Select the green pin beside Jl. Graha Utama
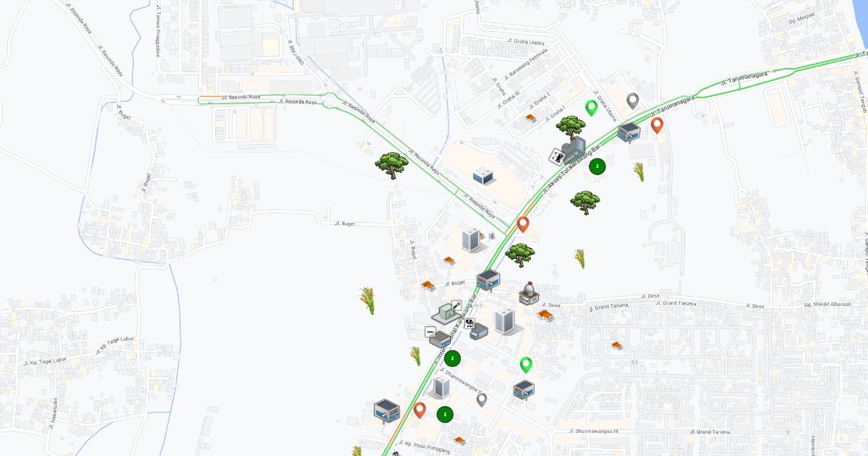868x456 pixels. coord(591,109)
